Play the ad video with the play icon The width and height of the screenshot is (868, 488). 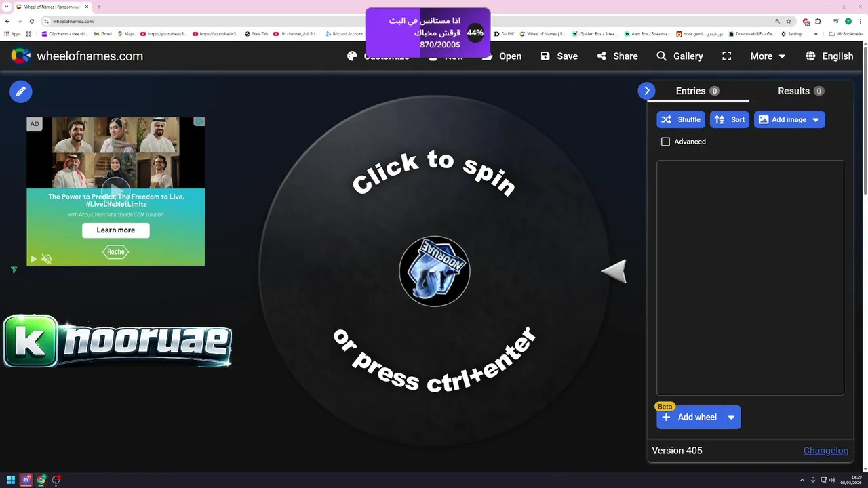[32, 259]
